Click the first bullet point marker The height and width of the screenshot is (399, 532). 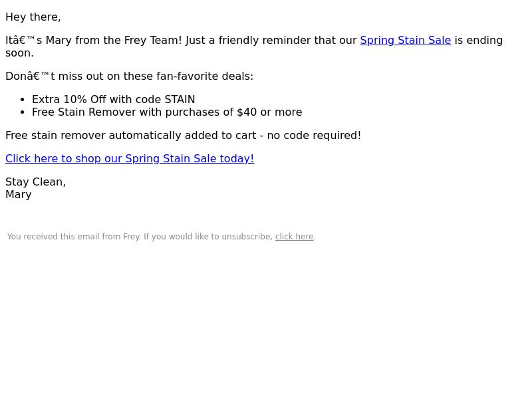pyautogui.click(x=23, y=100)
